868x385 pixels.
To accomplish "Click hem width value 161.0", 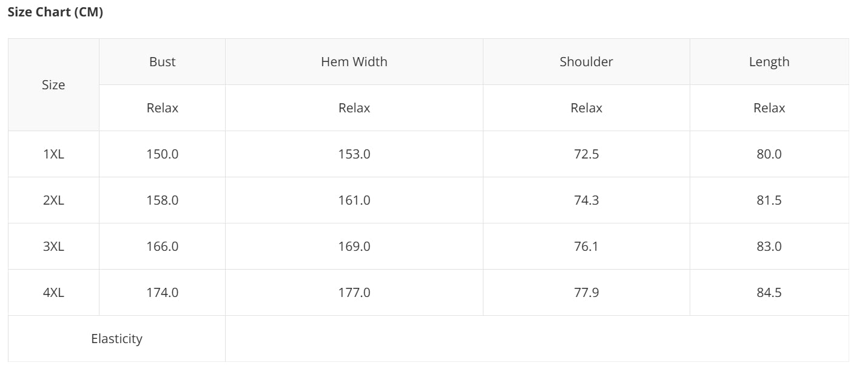I will [354, 200].
